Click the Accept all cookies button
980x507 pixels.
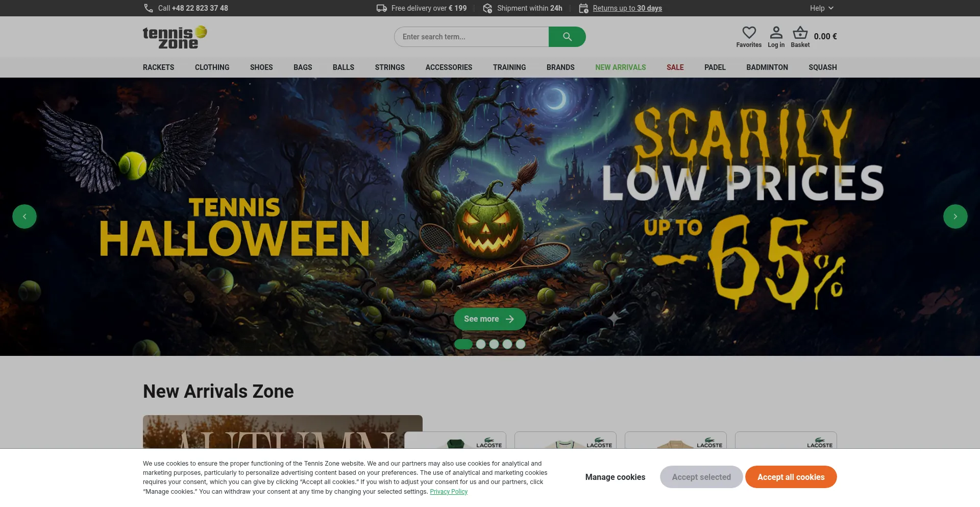791,477
